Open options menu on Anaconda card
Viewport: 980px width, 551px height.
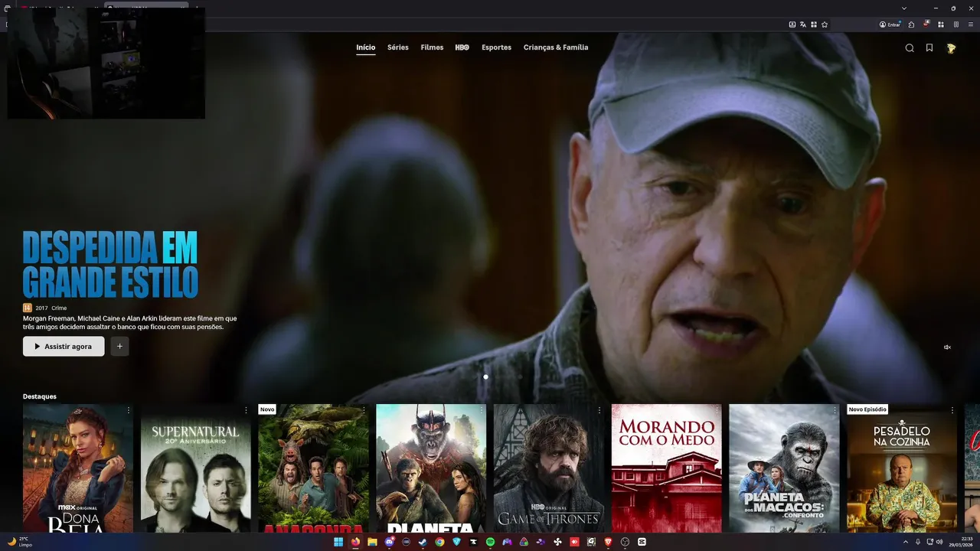click(x=364, y=411)
